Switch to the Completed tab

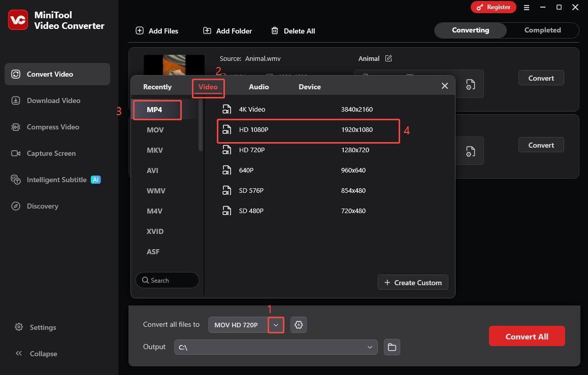pos(542,30)
